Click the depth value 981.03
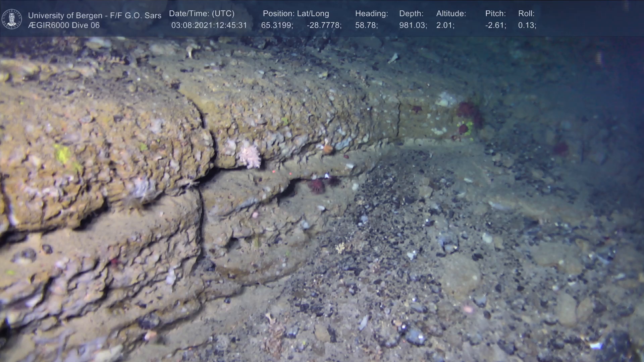Screen dimensions: 644x362 413,25
